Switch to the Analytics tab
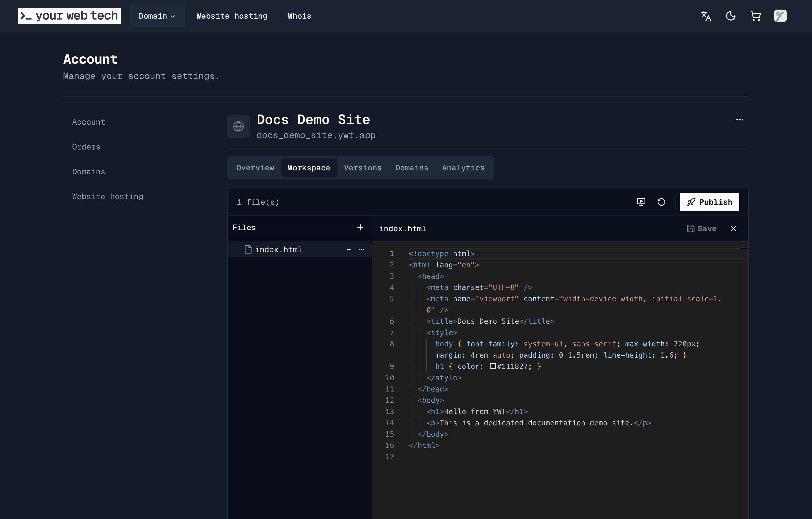This screenshot has width=812, height=519. click(463, 168)
